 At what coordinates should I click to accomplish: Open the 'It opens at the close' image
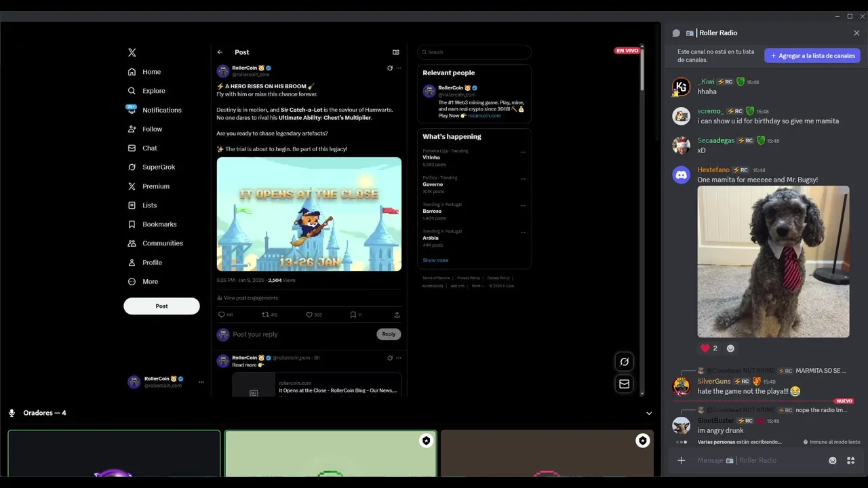[309, 214]
